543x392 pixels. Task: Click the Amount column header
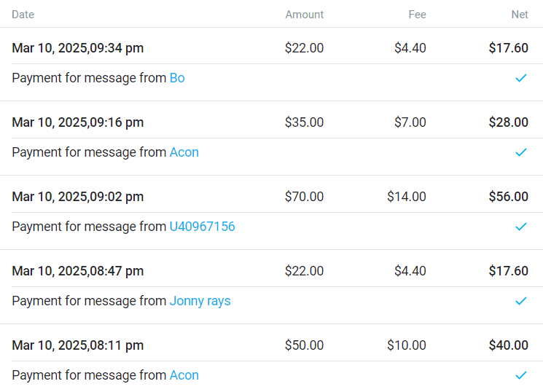[x=304, y=15]
